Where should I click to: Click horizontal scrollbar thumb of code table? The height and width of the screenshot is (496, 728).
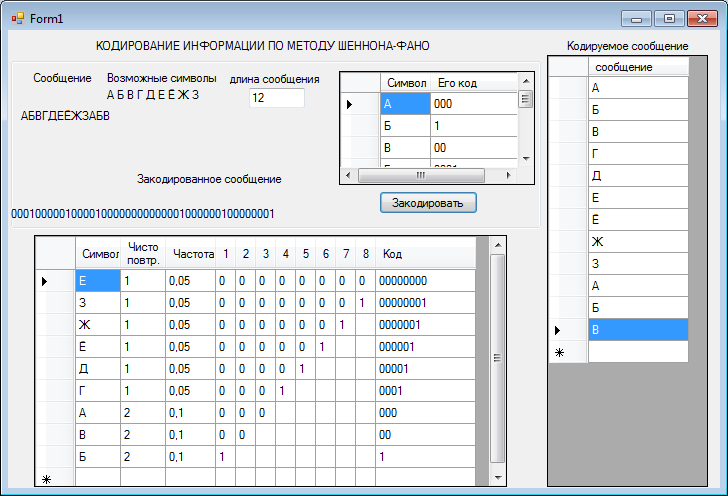[x=421, y=176]
